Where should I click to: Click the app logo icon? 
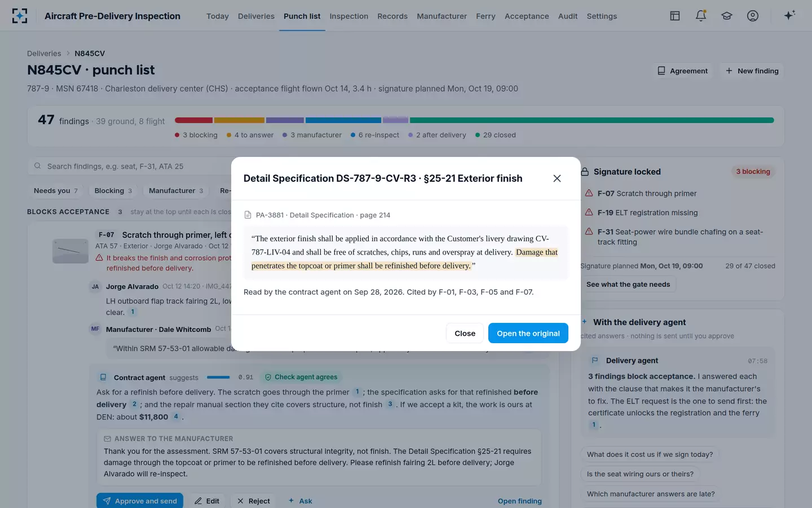pyautogui.click(x=20, y=16)
